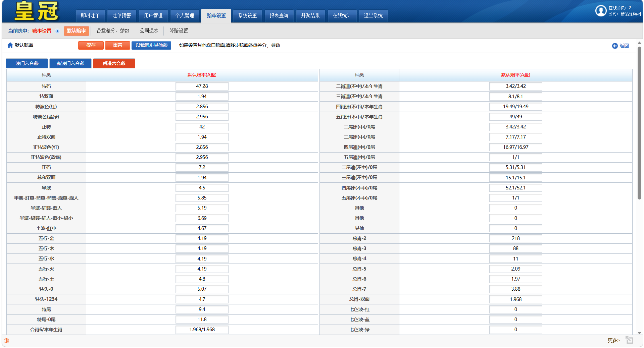The height and width of the screenshot is (348, 644).
Task: Click the scrollbar down arrow
Action: tap(639, 333)
